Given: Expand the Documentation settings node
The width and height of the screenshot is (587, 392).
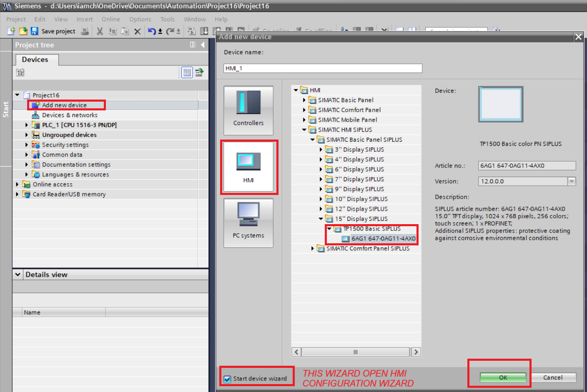Looking at the screenshot, I should point(27,165).
